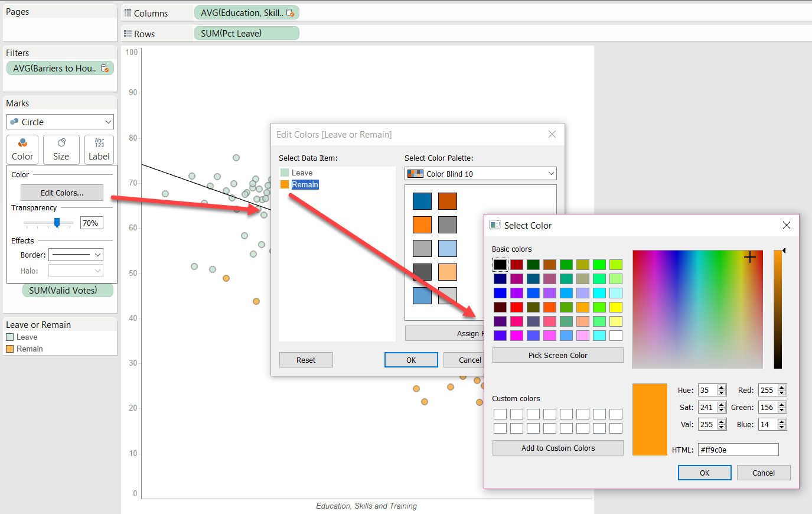Click OK in the Select Color dialog
This screenshot has width=812, height=514.
(x=705, y=473)
